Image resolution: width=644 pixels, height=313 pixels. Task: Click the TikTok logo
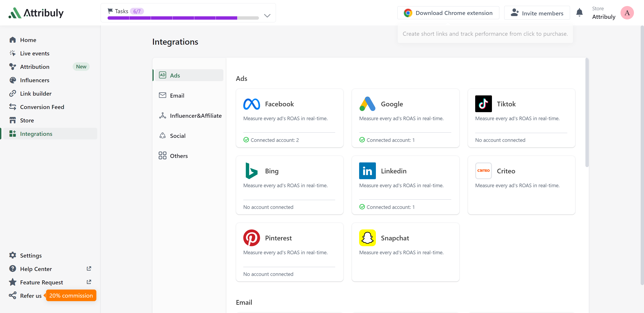(483, 104)
